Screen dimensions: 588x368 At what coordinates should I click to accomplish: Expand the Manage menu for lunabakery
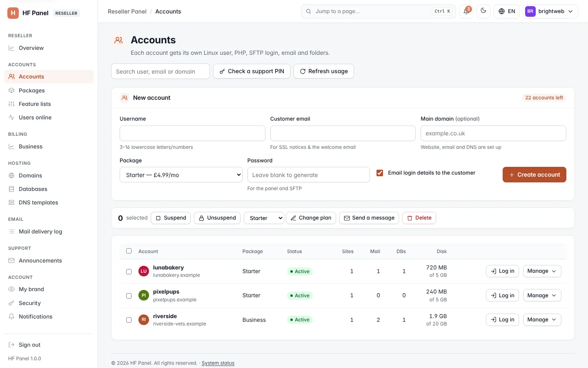point(542,271)
